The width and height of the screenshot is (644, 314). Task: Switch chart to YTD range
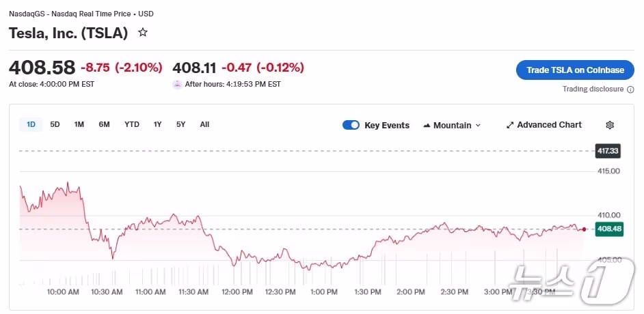click(132, 124)
